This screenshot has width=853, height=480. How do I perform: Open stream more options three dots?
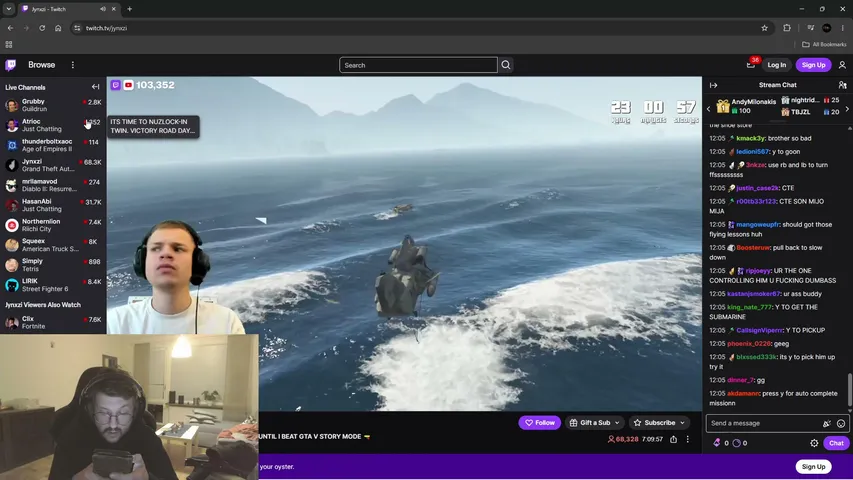pyautogui.click(x=688, y=439)
